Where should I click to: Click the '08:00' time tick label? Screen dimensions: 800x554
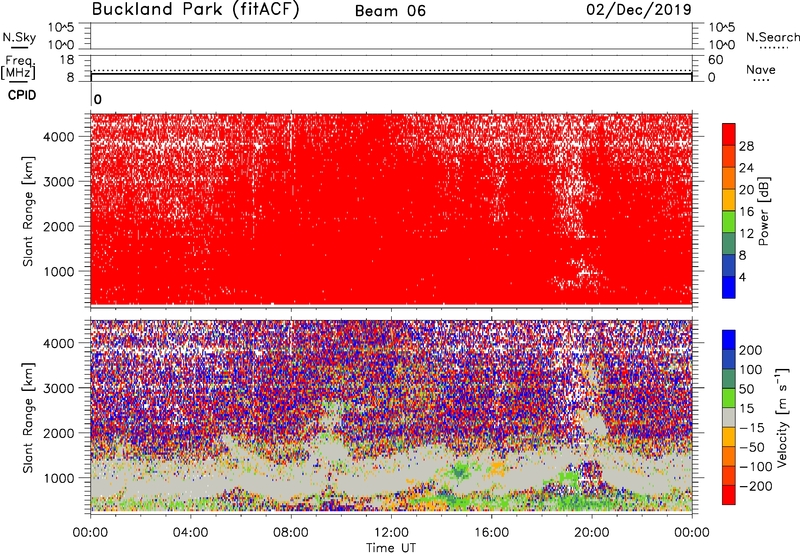(291, 533)
